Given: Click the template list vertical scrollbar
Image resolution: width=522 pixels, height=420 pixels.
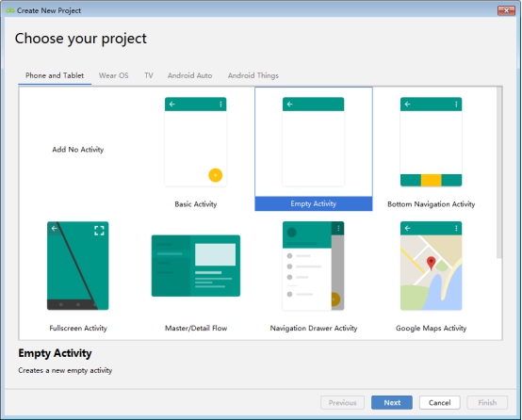Looking at the screenshot, I should tap(498, 172).
